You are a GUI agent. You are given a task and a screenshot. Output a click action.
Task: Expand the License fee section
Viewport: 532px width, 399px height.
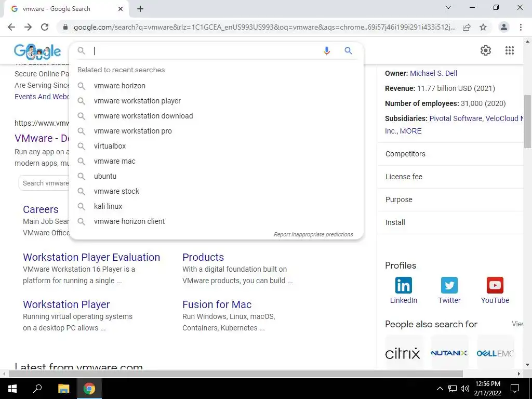pyautogui.click(x=450, y=177)
